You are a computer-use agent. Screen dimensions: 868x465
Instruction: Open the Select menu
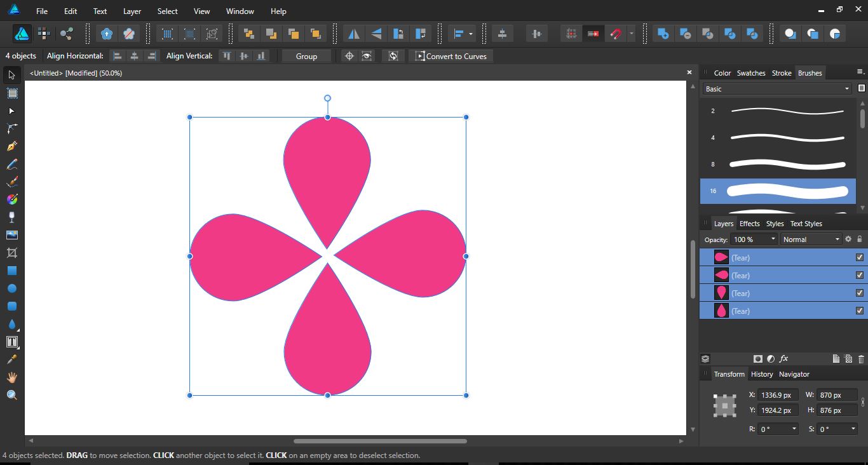[x=167, y=11]
